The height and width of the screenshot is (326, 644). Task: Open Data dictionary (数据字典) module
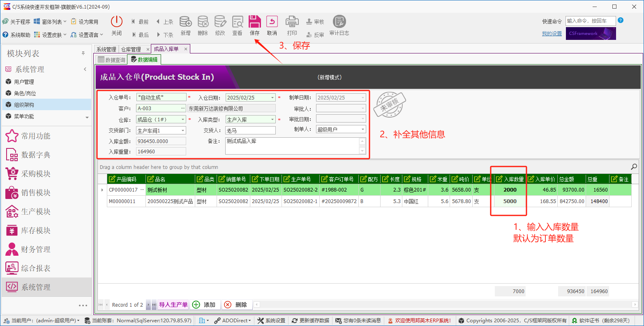pyautogui.click(x=46, y=155)
